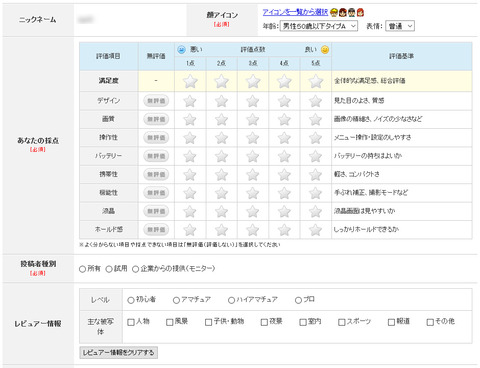Viewport: 480px width, 368px height.
Task: Choose 企業からの提供(モニター) option
Action: pyautogui.click(x=135, y=269)
